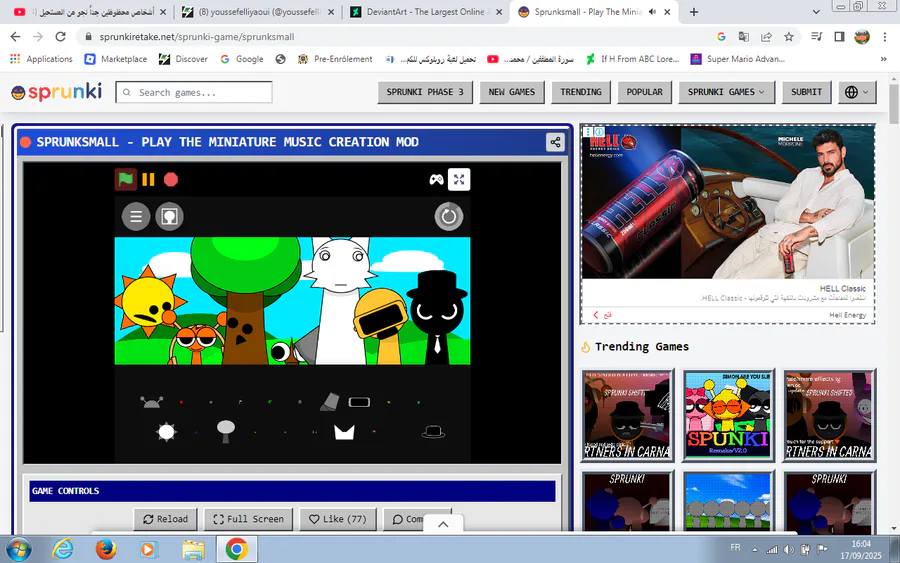
Task: Open the Windows Start button
Action: [x=18, y=549]
